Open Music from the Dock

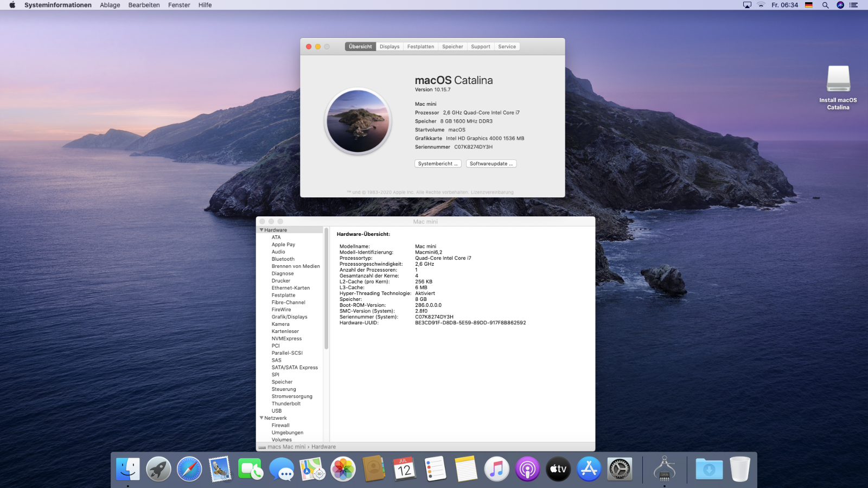click(497, 469)
